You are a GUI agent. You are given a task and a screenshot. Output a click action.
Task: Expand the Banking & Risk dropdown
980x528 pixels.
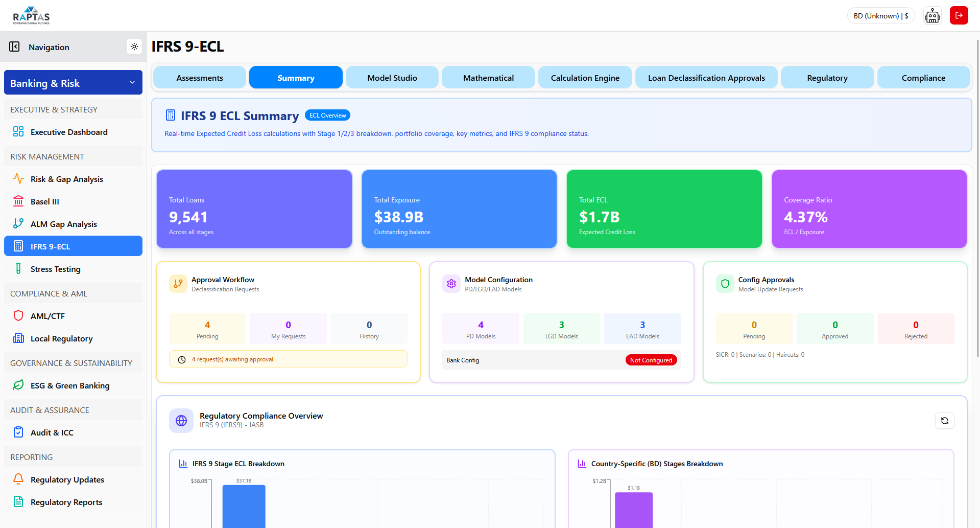pos(73,83)
